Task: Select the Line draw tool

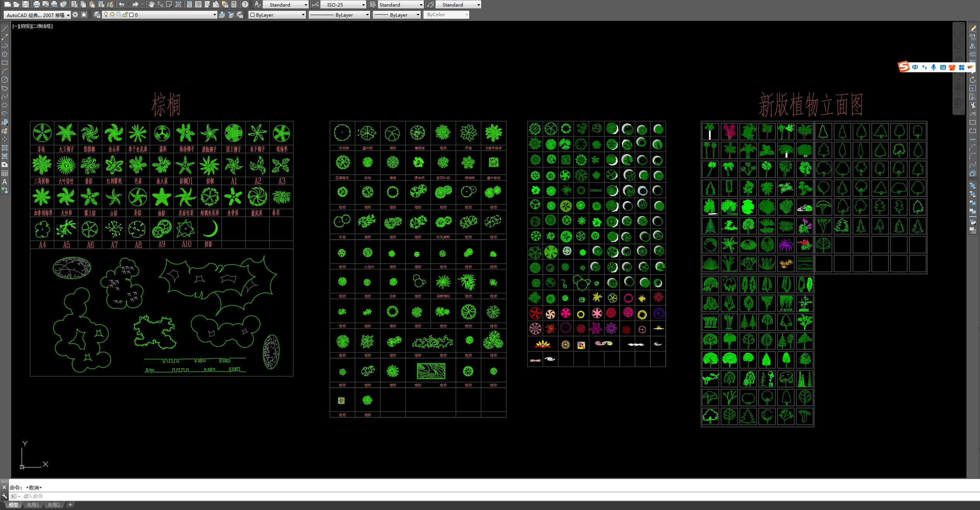Action: [x=5, y=29]
